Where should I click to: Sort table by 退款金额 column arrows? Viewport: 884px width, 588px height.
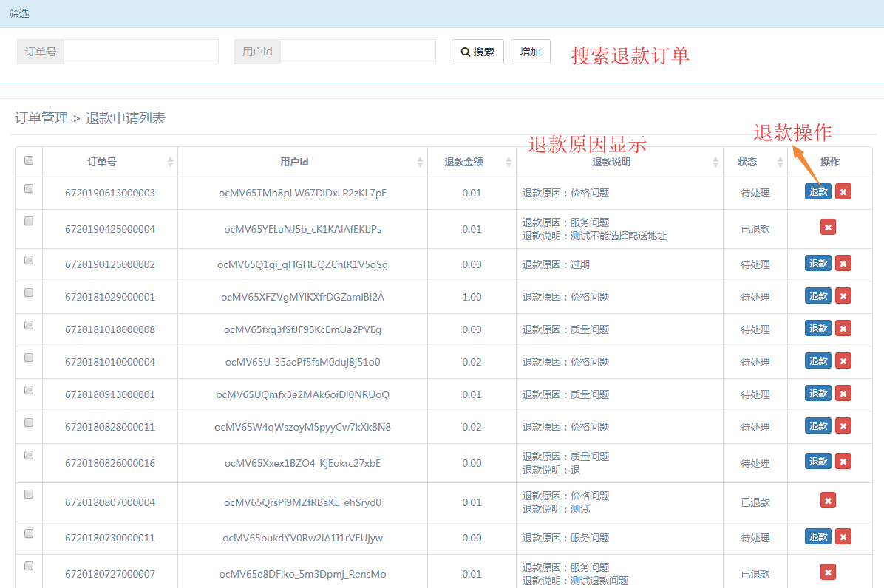coord(509,163)
